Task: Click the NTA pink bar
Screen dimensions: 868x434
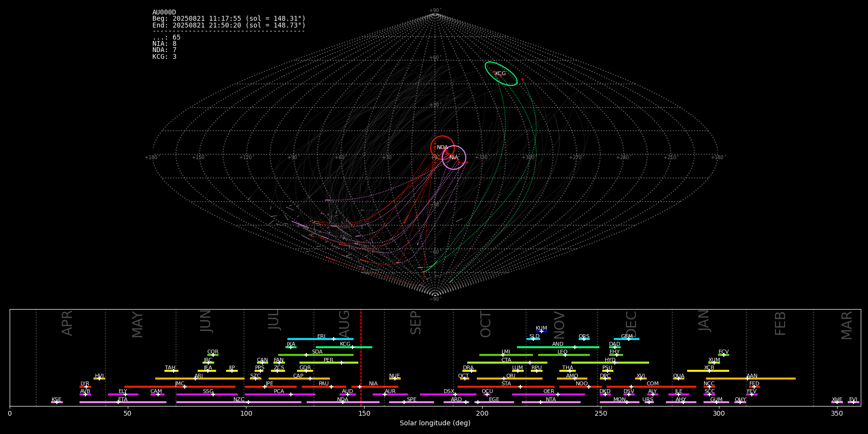Action: (x=551, y=402)
